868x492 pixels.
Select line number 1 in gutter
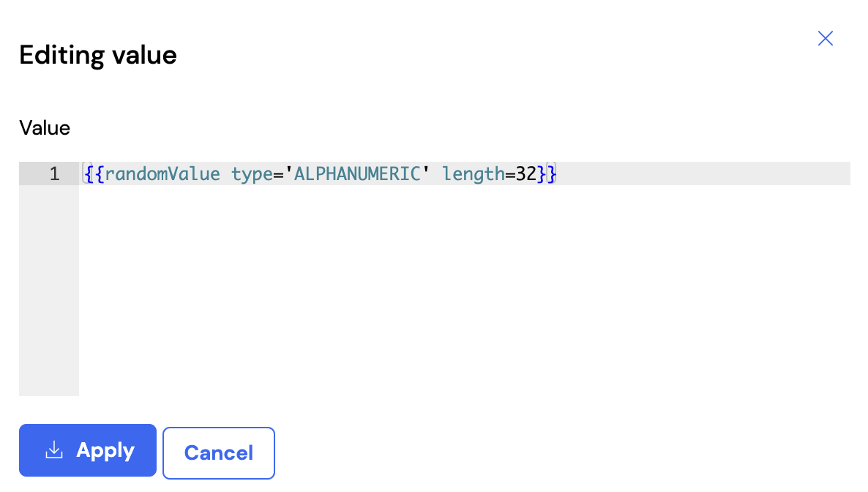coord(54,174)
